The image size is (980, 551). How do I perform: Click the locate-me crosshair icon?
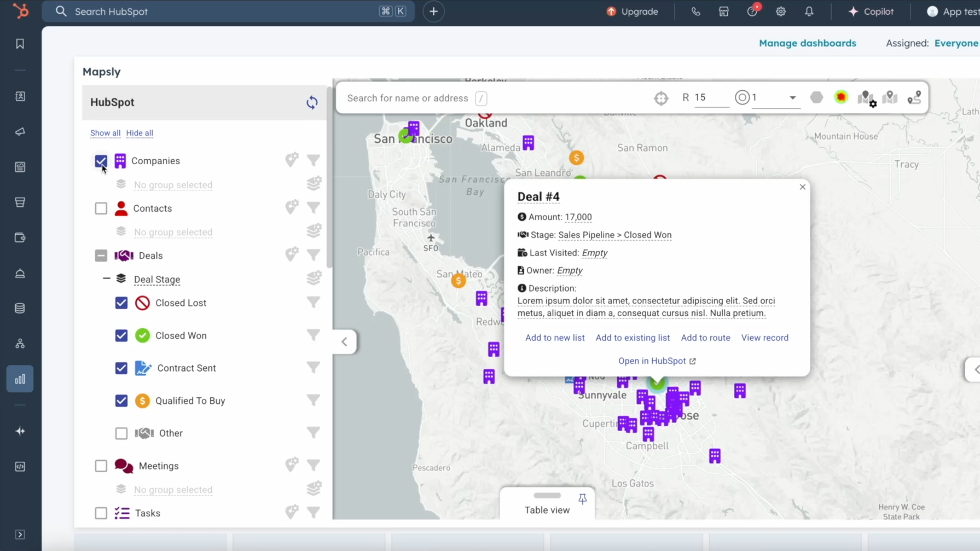[x=661, y=98]
